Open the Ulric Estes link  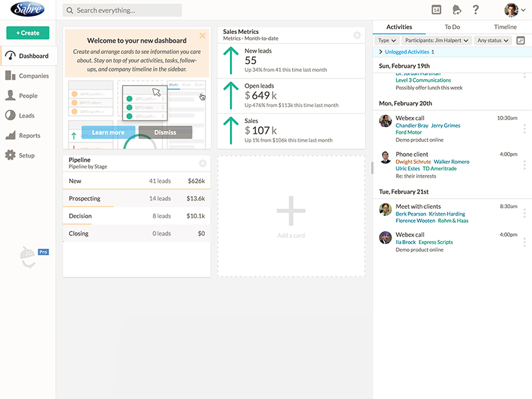tap(408, 169)
